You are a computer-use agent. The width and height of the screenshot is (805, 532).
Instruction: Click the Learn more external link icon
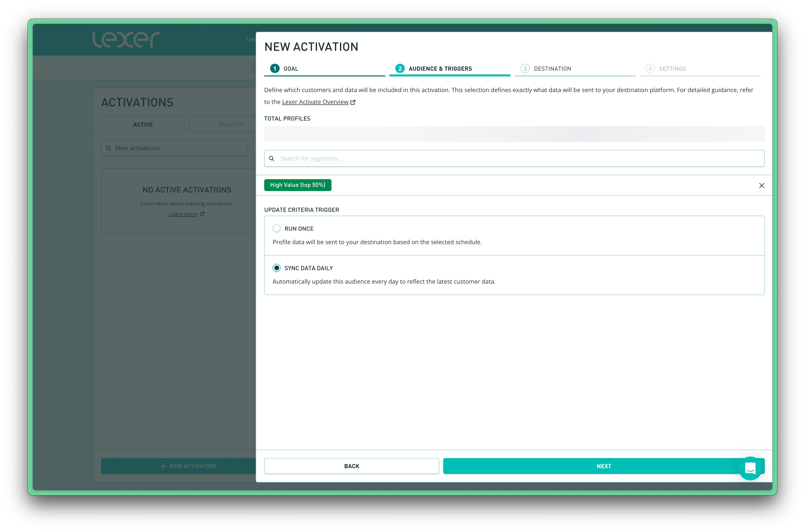[202, 214]
